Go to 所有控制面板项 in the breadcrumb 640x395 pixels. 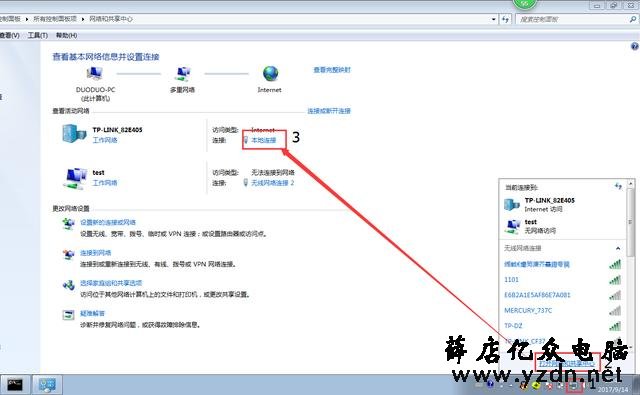[55, 19]
